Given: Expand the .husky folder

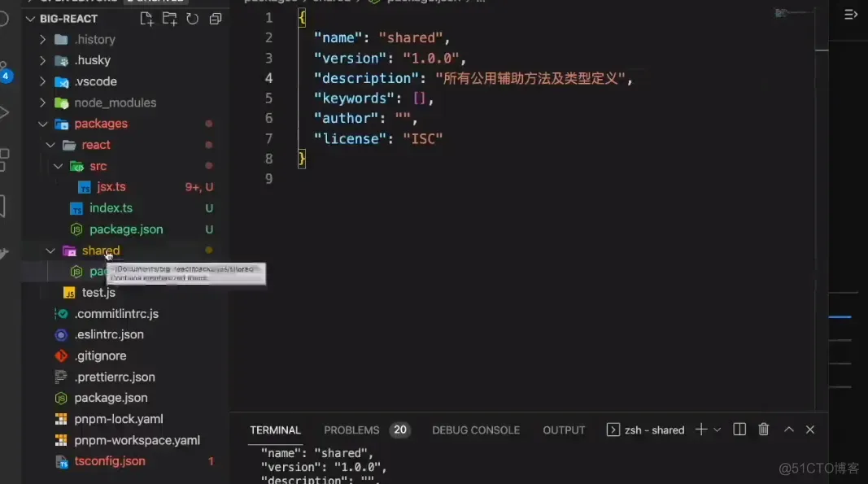Looking at the screenshot, I should coord(42,60).
